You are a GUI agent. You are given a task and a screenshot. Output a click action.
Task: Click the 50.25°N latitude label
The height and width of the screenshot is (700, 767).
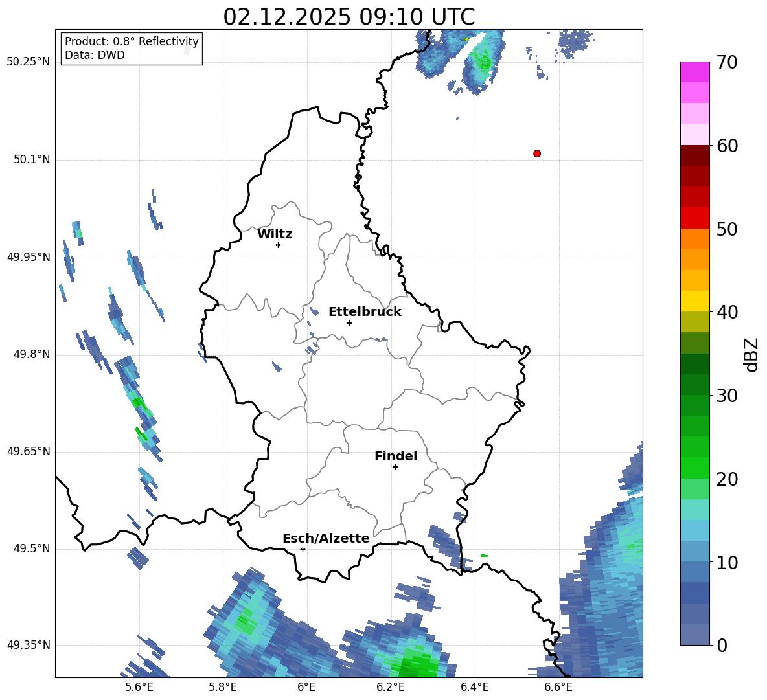click(x=29, y=62)
